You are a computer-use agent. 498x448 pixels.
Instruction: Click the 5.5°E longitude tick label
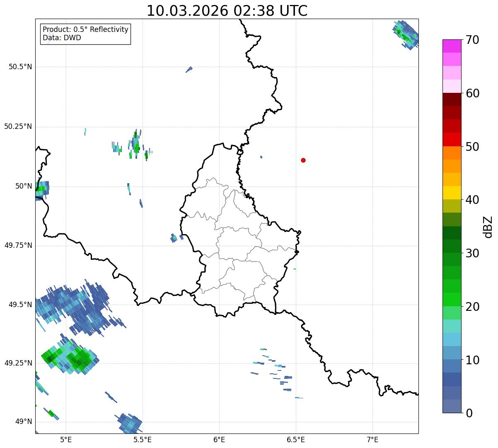click(143, 439)
